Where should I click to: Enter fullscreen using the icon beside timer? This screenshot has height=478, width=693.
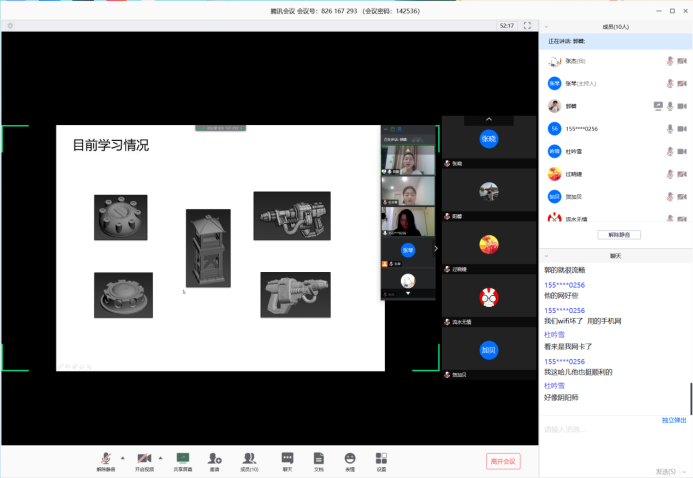point(527,25)
